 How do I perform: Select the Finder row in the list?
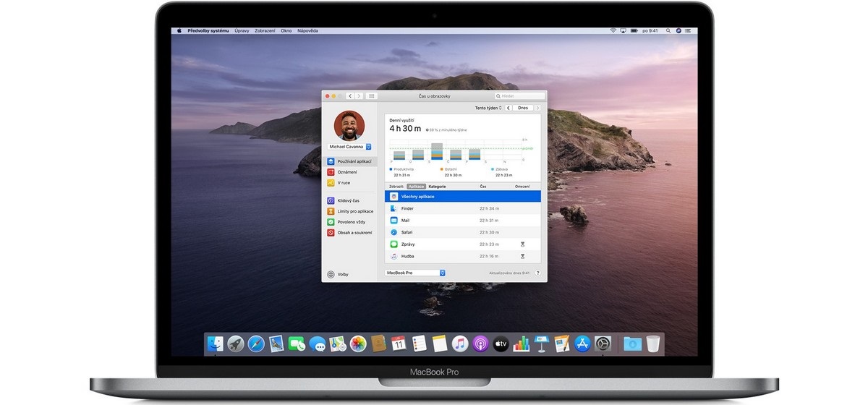point(463,208)
